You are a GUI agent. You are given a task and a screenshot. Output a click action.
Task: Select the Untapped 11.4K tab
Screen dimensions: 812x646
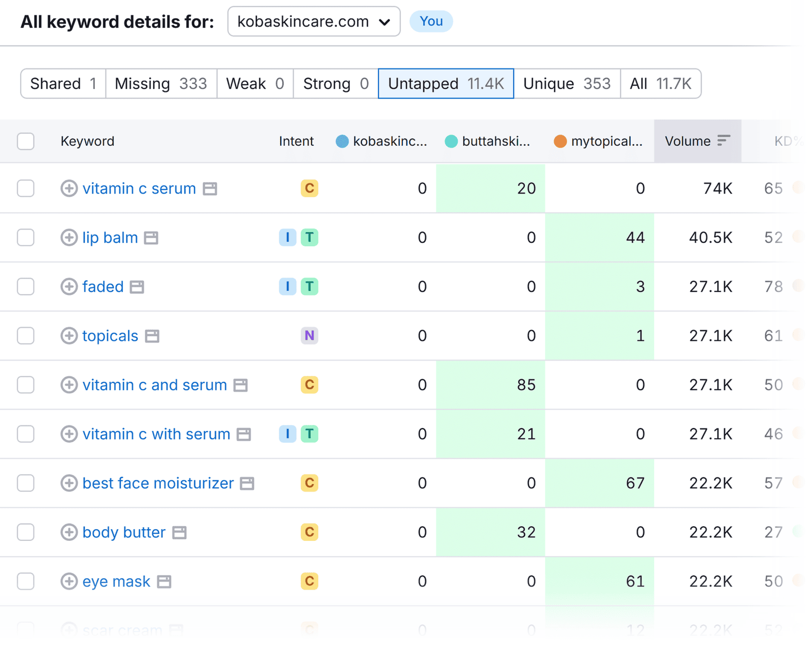[446, 83]
